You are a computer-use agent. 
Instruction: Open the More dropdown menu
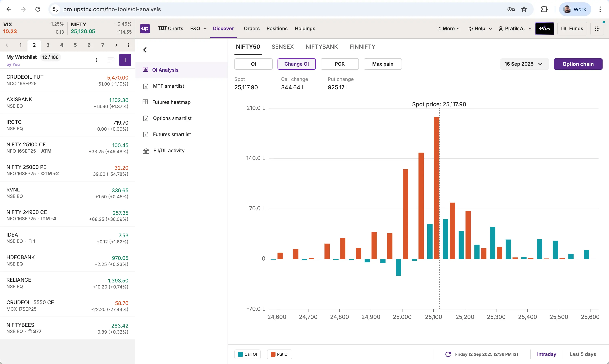[x=448, y=28]
